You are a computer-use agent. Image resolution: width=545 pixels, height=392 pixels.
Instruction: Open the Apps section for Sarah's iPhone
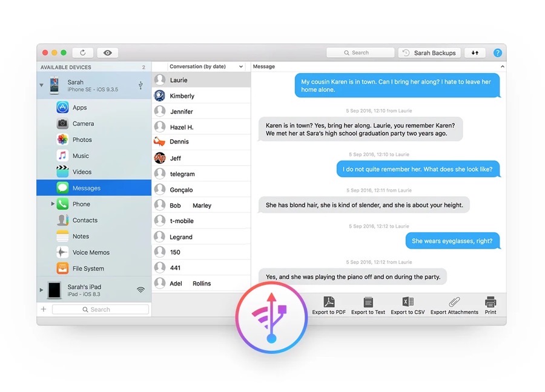[x=63, y=107]
